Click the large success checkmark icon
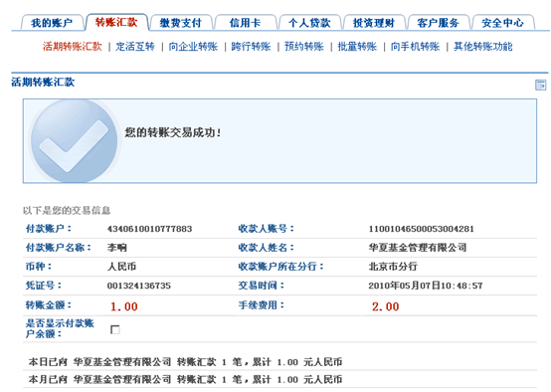The height and width of the screenshot is (392, 551). [x=75, y=141]
